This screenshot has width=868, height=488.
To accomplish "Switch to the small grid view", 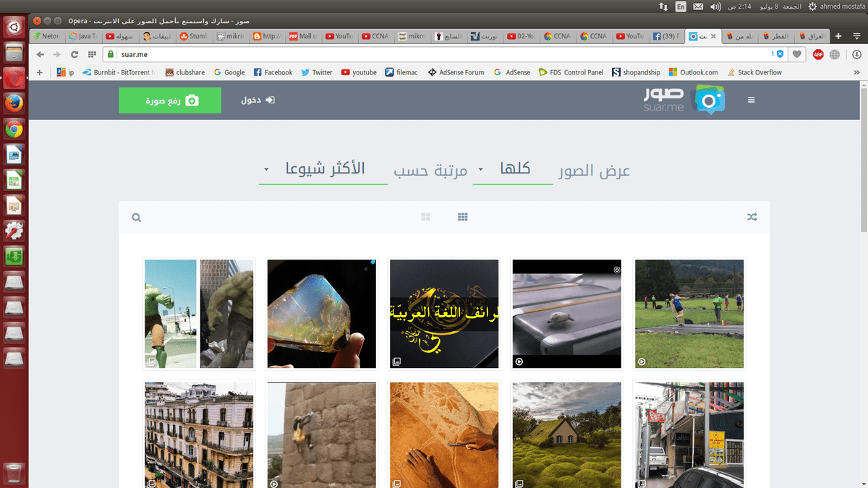I will (463, 217).
